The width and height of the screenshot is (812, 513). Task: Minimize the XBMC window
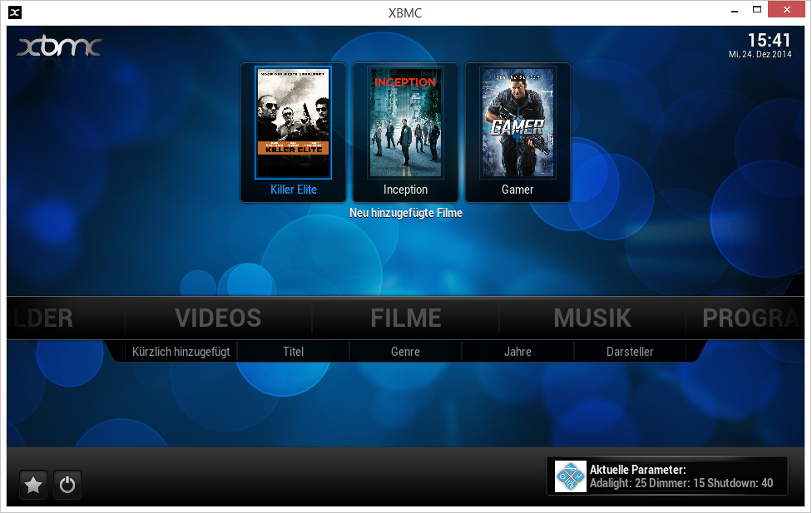pos(735,10)
